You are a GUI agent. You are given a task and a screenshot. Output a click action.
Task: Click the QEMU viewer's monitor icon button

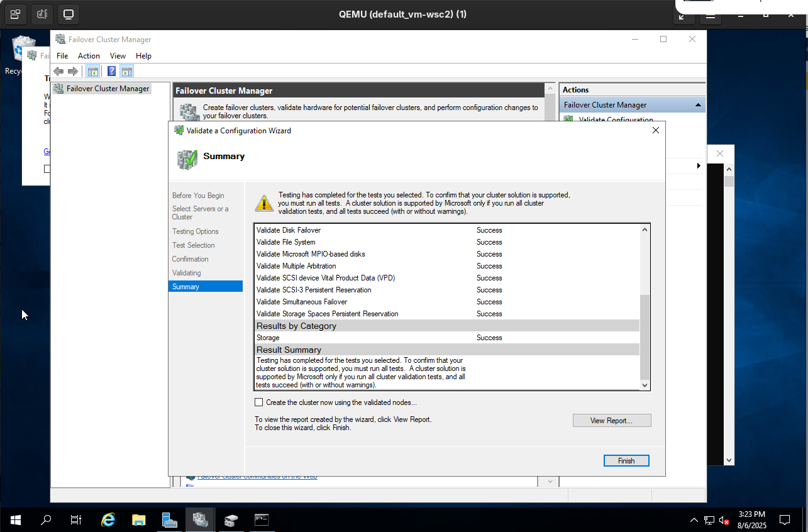click(x=69, y=14)
